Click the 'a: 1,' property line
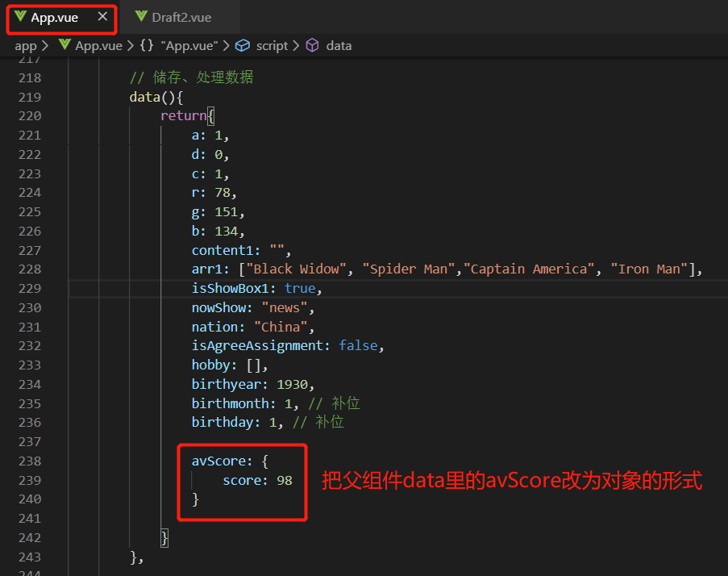 click(x=210, y=136)
